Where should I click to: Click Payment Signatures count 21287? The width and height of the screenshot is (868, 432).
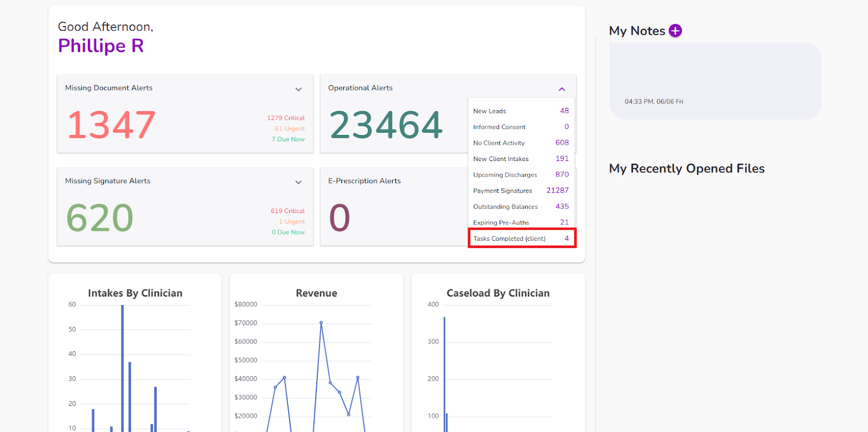[558, 190]
